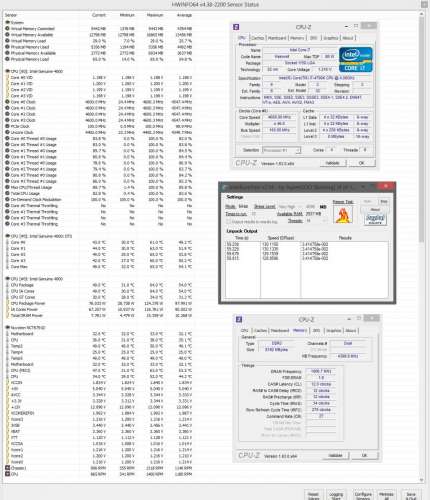430x500 pixels.
Task: Click the icon beside IA Cores Power row
Action: click(x=7, y=309)
